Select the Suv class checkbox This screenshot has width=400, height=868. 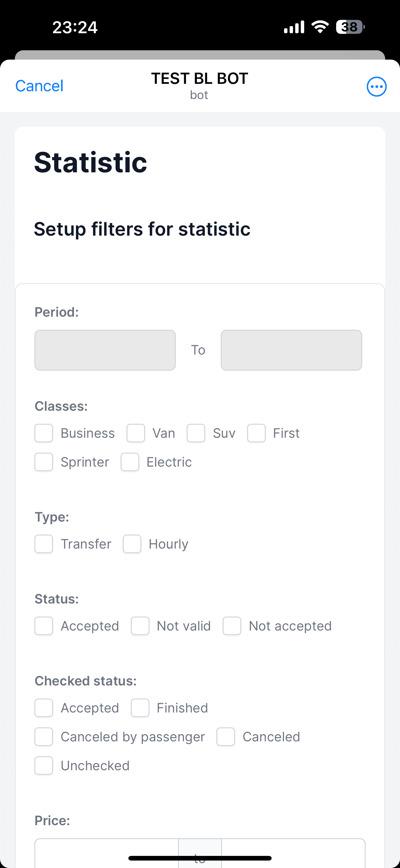coord(196,433)
